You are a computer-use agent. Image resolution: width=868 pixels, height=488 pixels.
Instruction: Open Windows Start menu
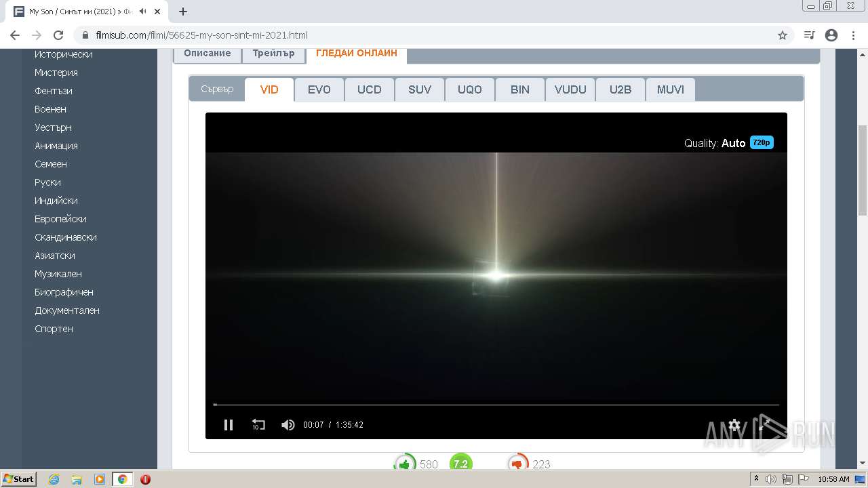coord(18,479)
